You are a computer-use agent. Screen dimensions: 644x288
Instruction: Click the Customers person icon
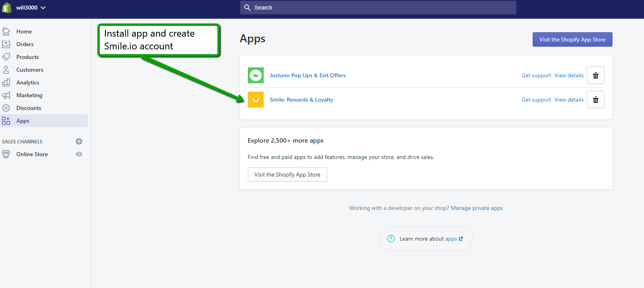pos(6,70)
